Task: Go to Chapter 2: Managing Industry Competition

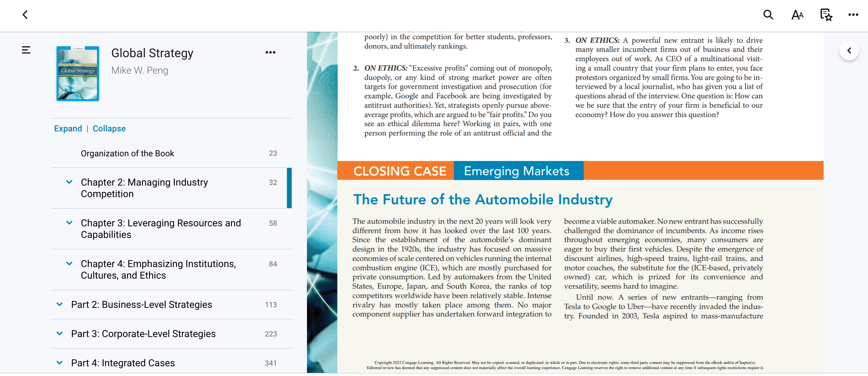Action: click(145, 188)
